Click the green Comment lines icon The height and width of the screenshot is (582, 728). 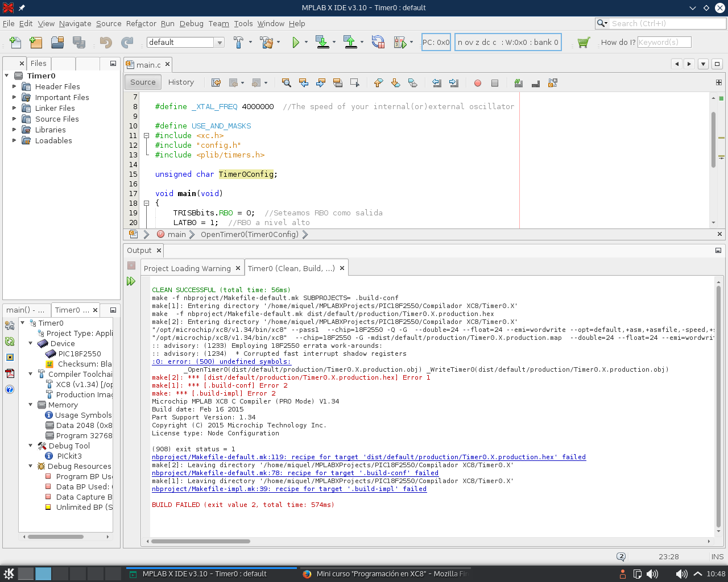tap(519, 83)
